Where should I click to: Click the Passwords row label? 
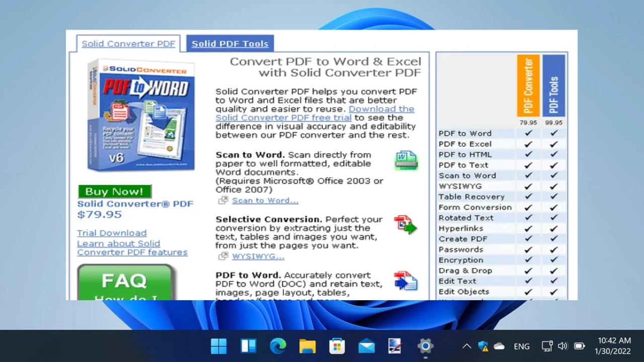click(x=461, y=249)
